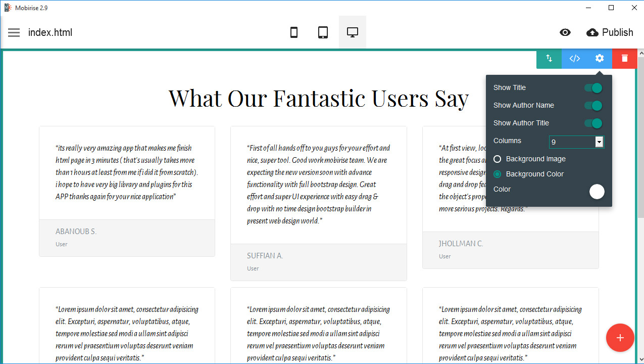Toggle the Show Title switch
This screenshot has width=644, height=364.
[x=593, y=88]
